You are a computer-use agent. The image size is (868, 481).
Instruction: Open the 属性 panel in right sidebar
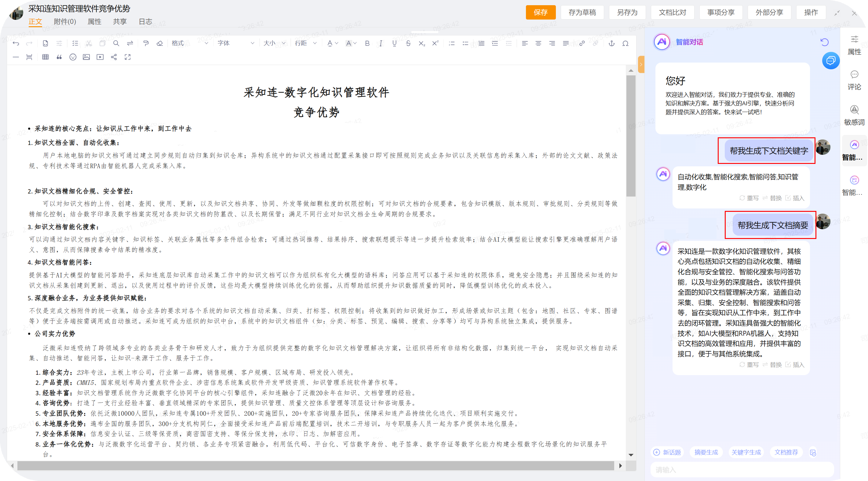point(854,45)
